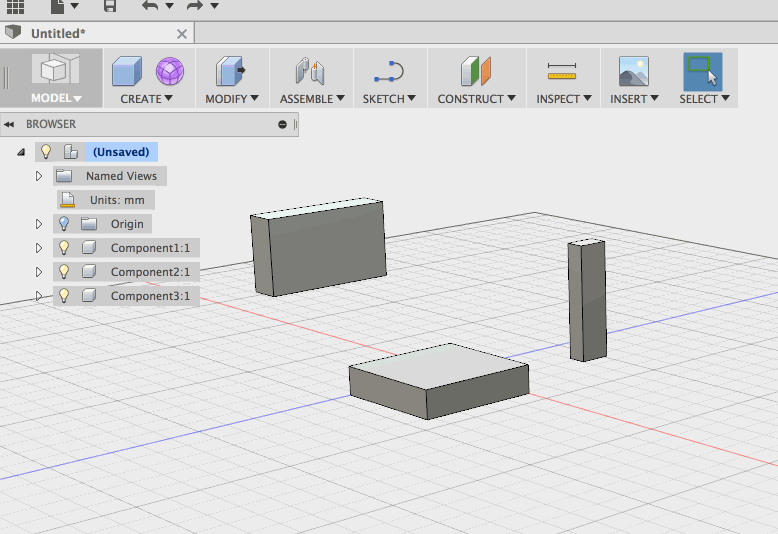Collapse the (Unsaved) root node
Image resolution: width=778 pixels, height=534 pixels.
pos(21,152)
